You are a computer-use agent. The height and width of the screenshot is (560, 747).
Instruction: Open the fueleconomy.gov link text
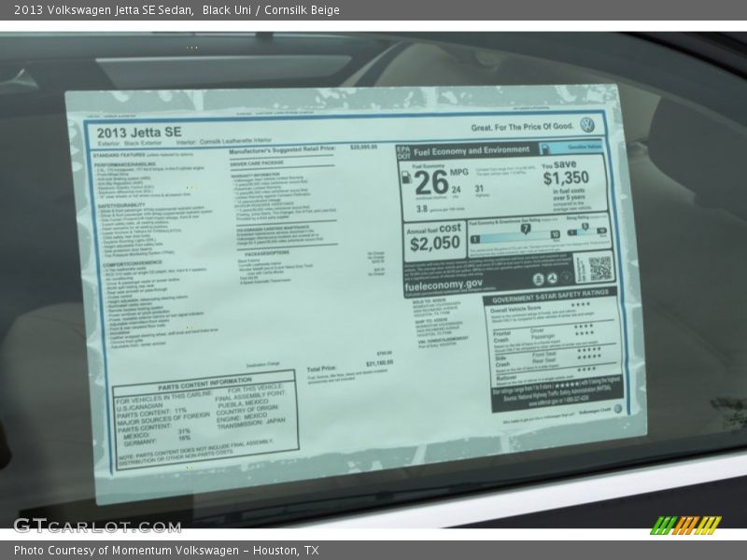point(443,286)
